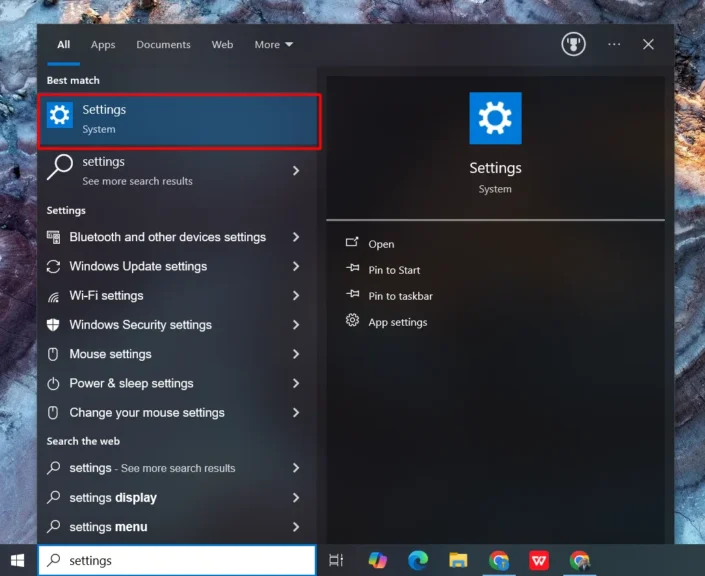Open the More dropdown tab

tap(273, 45)
